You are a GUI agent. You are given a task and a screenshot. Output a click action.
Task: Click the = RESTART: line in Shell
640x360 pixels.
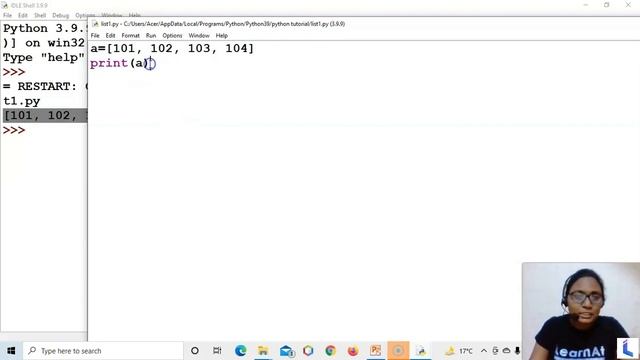tap(45, 87)
